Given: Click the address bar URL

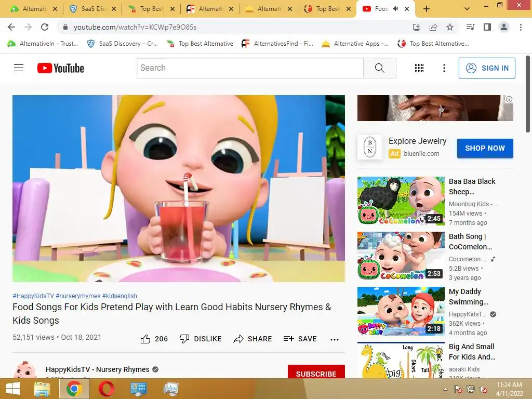Looking at the screenshot, I should pyautogui.click(x=135, y=27).
